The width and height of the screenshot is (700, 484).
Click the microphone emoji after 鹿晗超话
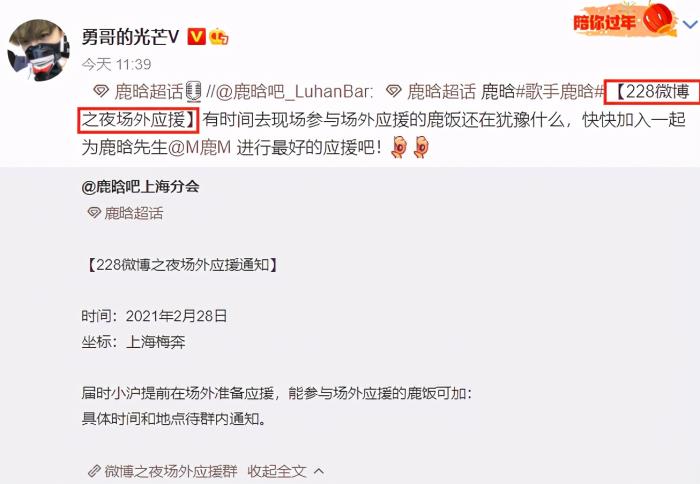click(x=193, y=92)
